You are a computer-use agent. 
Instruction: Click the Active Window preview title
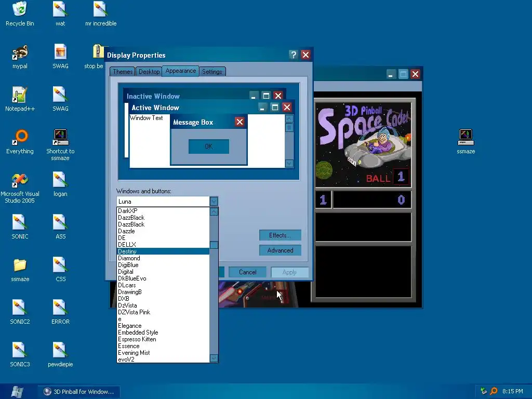[155, 108]
